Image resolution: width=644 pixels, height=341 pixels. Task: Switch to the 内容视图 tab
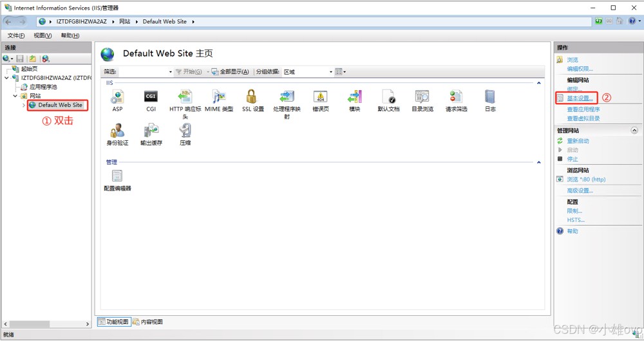click(148, 322)
